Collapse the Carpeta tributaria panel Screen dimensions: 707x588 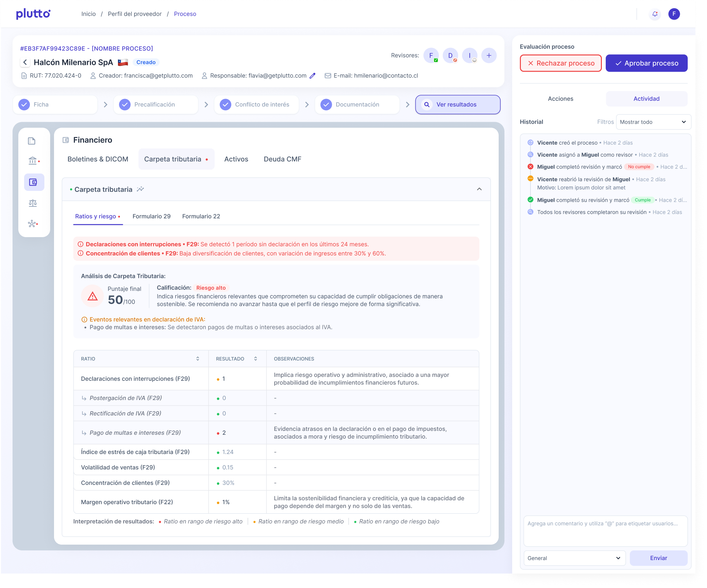pos(479,189)
